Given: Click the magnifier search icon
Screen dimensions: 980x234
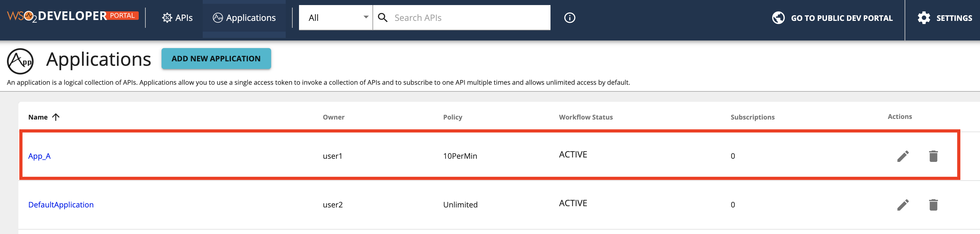Looking at the screenshot, I should (383, 17).
